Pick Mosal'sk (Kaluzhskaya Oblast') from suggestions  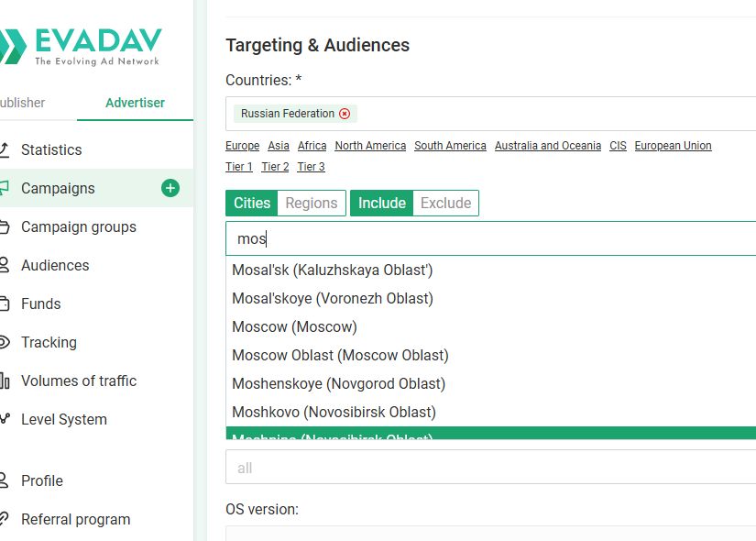click(332, 270)
